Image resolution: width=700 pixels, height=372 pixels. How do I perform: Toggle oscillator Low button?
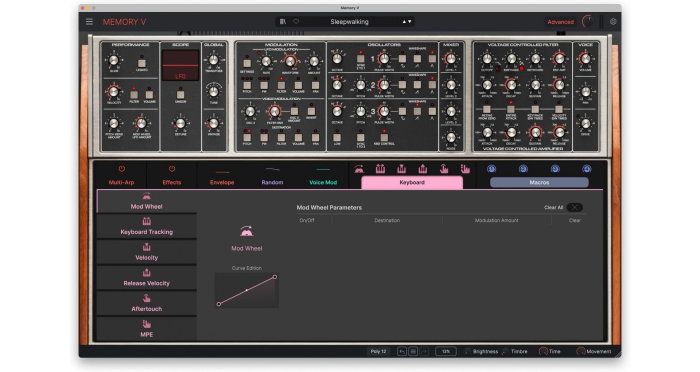pos(337,138)
